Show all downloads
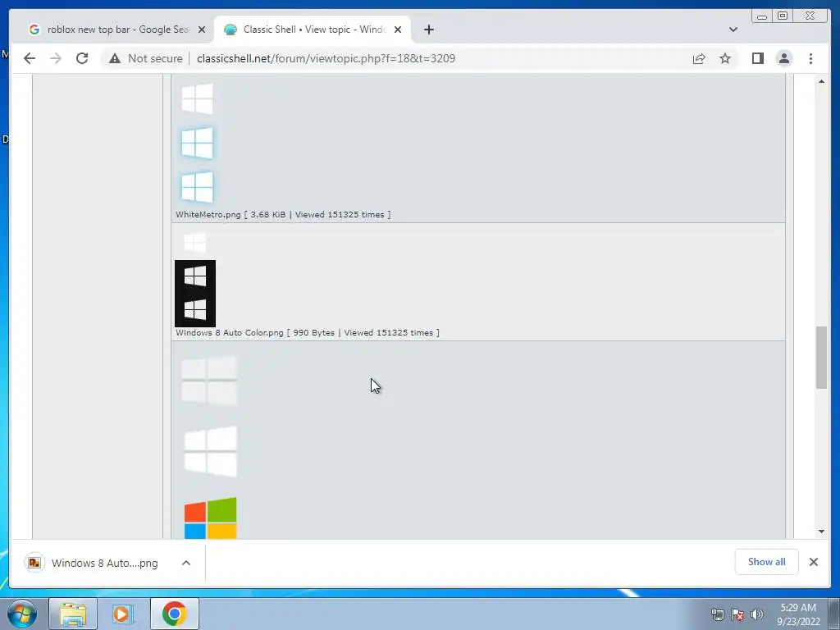The image size is (840, 630). coord(767,561)
